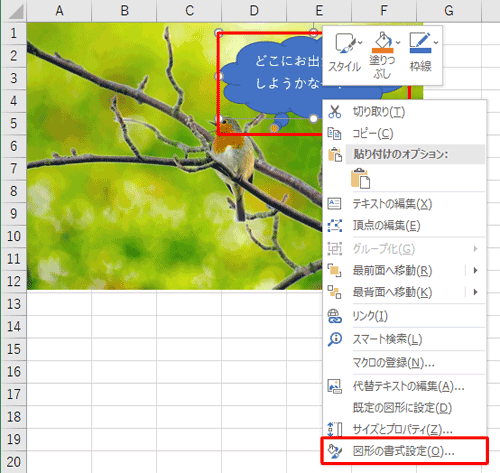Click the Edit Text icon

pos(334,203)
